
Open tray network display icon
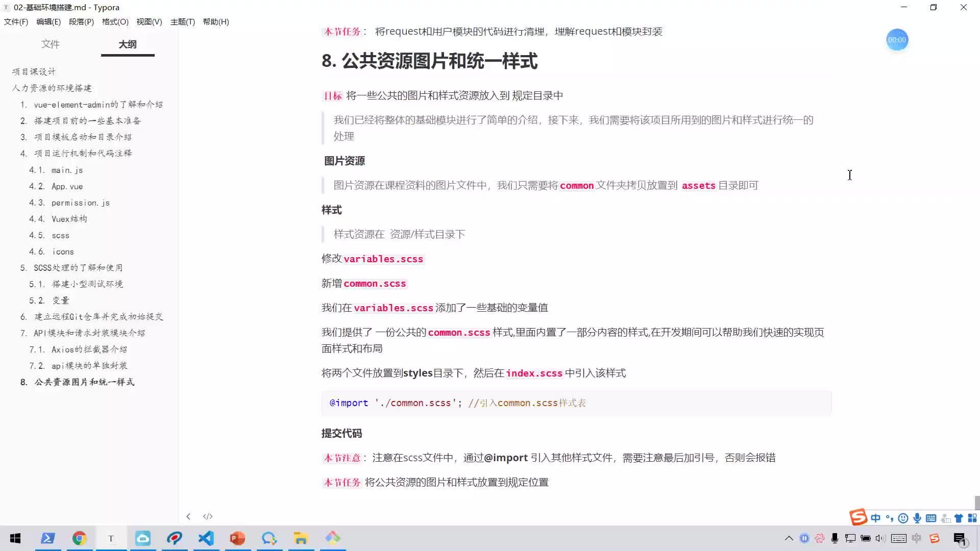850,538
